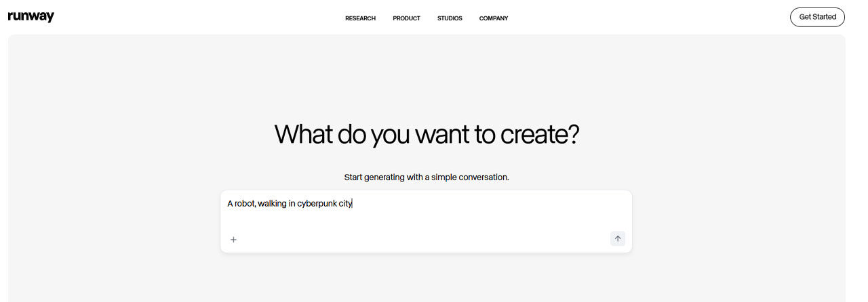This screenshot has width=868, height=302.
Task: Place cursor after "city" in the prompt
Action: pos(353,203)
